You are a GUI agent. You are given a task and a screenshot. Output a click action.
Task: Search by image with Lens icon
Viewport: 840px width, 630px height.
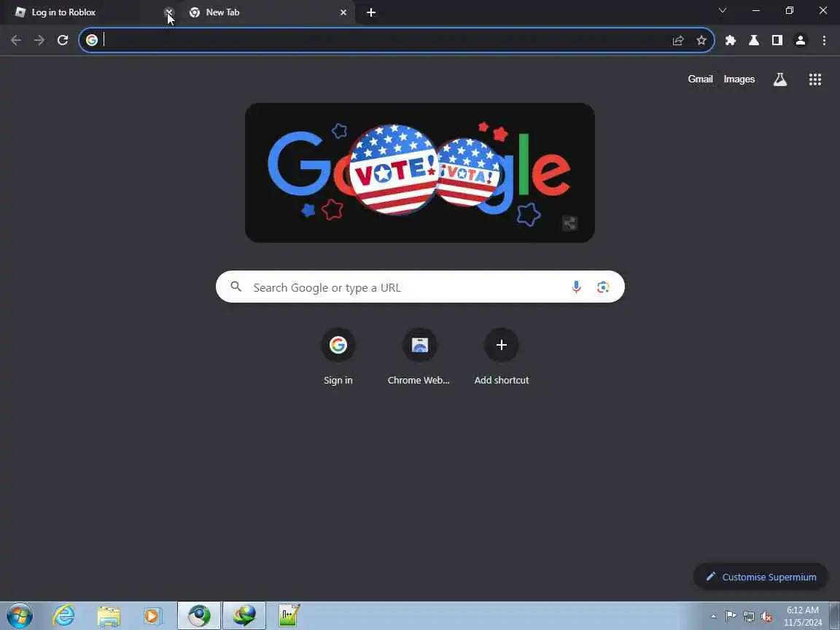(603, 287)
